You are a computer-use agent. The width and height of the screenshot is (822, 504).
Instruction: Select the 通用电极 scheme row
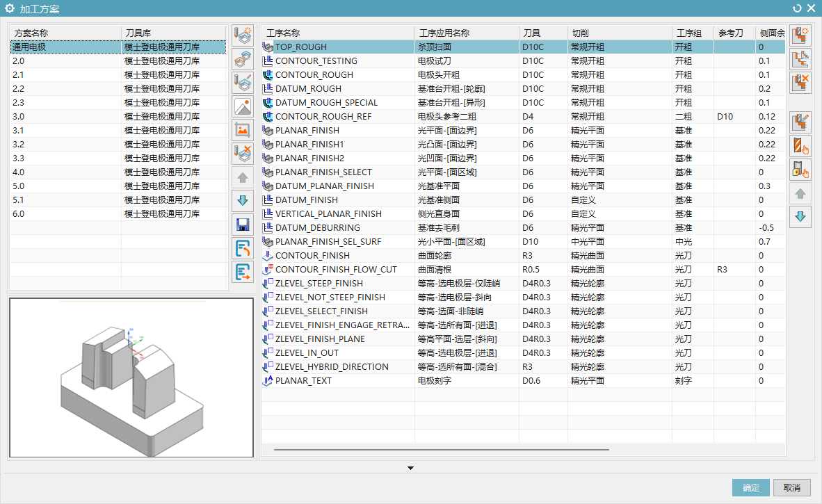(x=118, y=47)
